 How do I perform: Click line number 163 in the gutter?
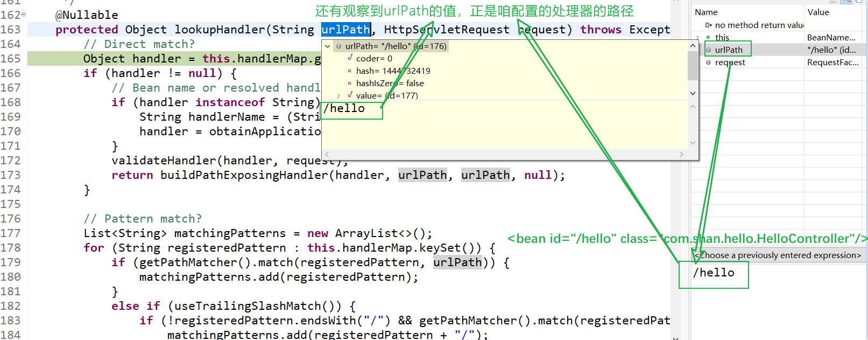(11, 30)
